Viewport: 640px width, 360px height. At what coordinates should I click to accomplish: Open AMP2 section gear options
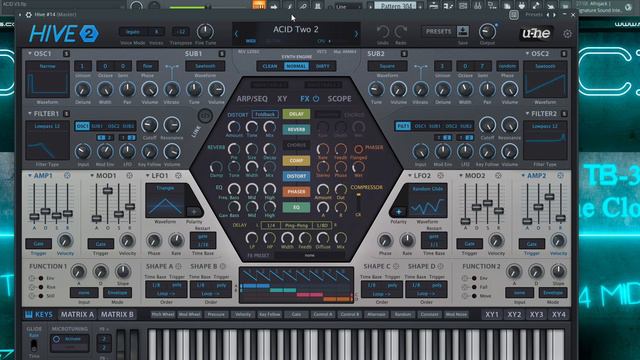click(x=560, y=176)
